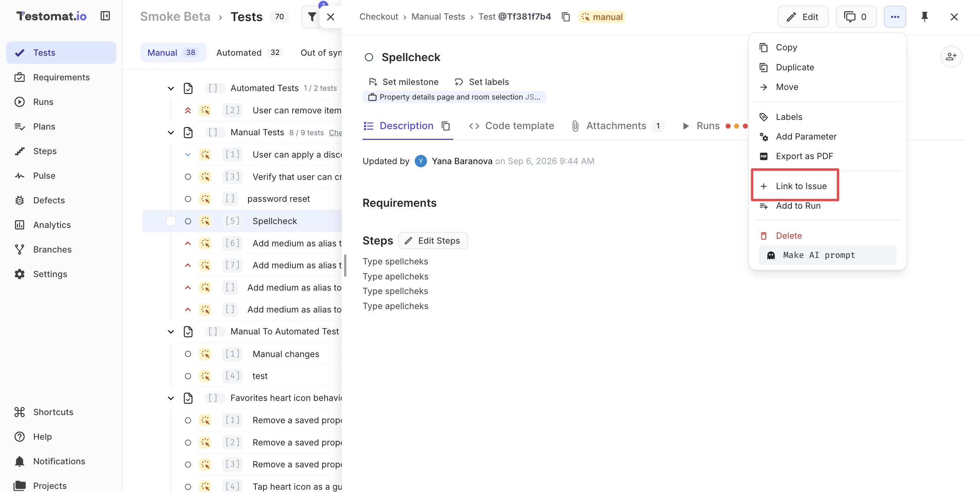Open the filter funnel icon
This screenshot has width=980, height=492.
pyautogui.click(x=312, y=17)
